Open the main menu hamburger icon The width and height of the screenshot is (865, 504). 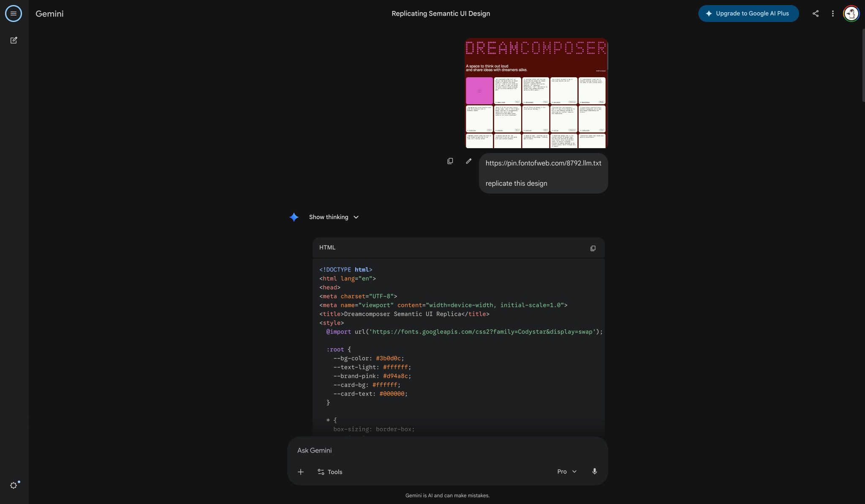pyautogui.click(x=14, y=14)
